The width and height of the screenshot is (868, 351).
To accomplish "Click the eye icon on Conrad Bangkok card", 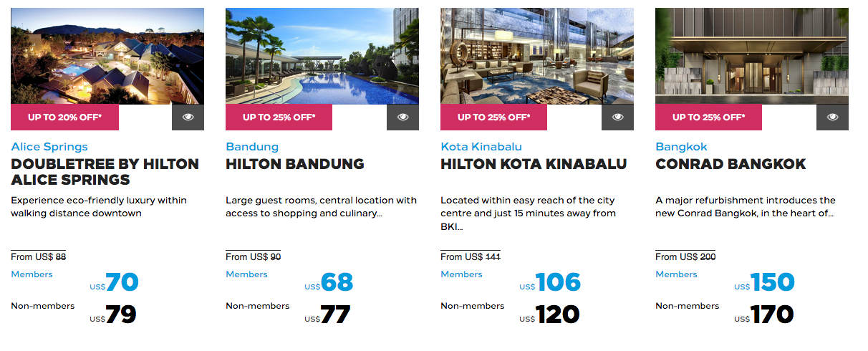I will tap(832, 117).
